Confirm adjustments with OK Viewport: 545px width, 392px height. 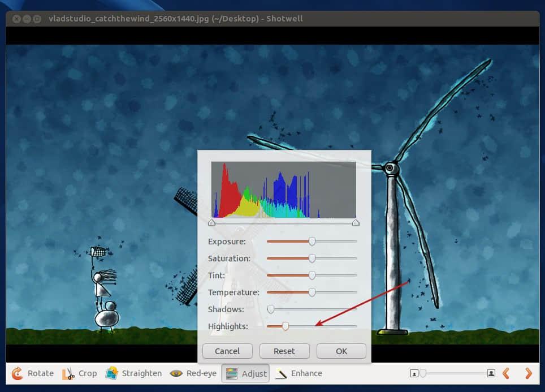tap(341, 351)
